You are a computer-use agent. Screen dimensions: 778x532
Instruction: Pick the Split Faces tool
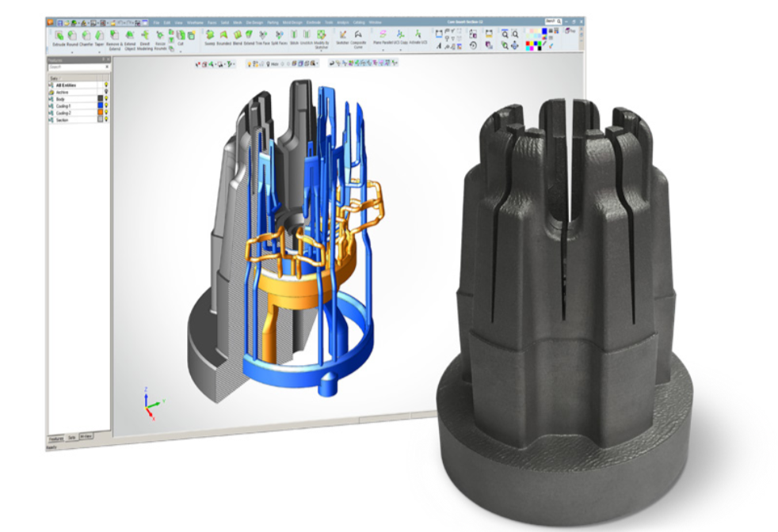coord(279,35)
